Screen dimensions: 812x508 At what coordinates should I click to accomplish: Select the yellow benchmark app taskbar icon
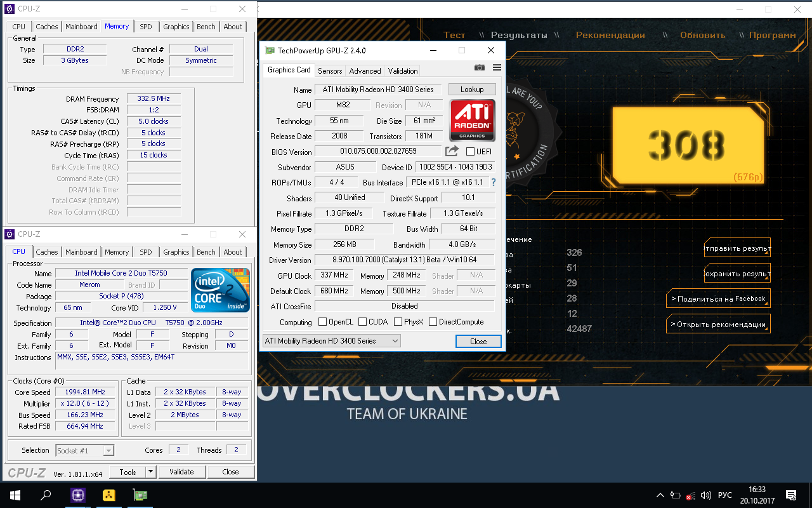(108, 495)
